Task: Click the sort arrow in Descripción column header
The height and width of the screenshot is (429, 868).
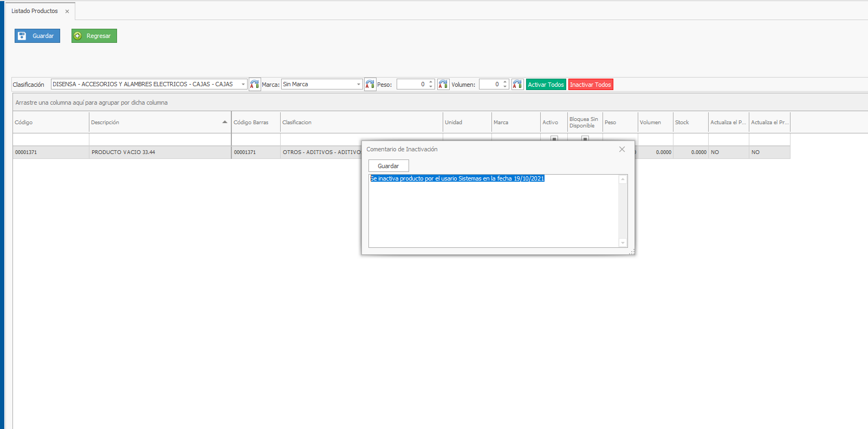Action: [x=224, y=122]
